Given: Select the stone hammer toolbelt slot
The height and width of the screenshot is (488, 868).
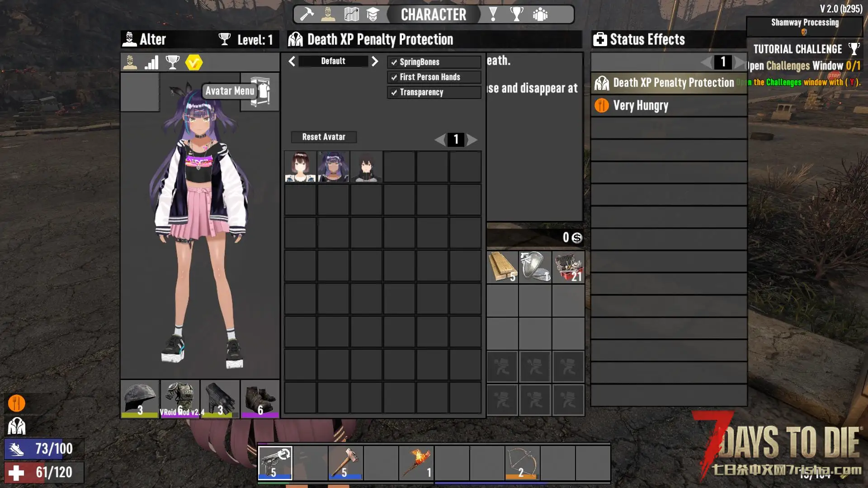Looking at the screenshot, I should coord(345,463).
